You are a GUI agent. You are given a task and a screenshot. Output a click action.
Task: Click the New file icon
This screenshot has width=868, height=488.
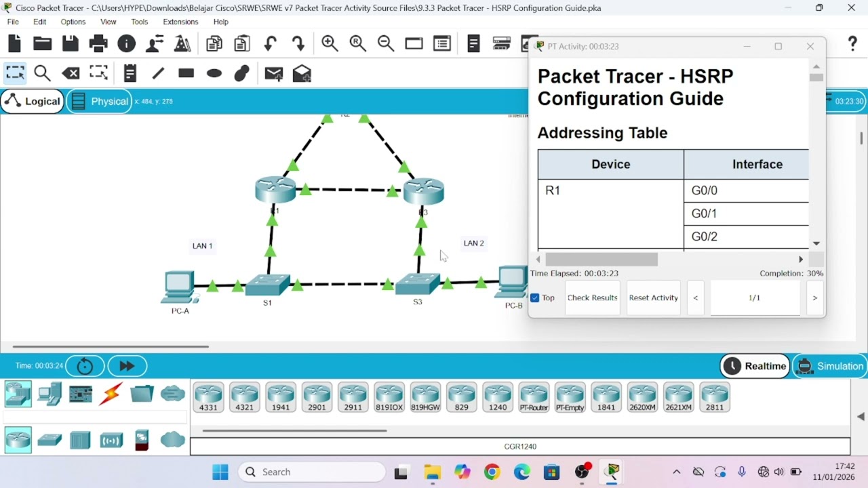pyautogui.click(x=15, y=44)
